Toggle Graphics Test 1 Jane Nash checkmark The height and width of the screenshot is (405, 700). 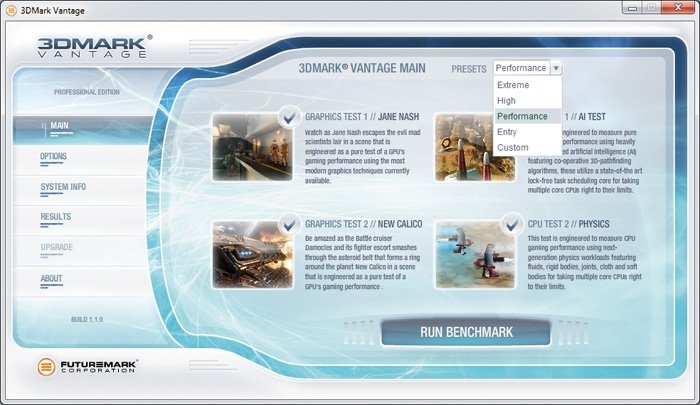click(289, 117)
